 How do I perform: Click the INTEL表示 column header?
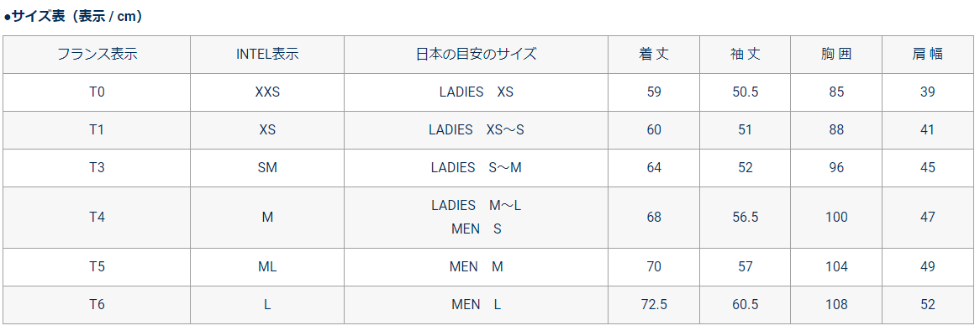tap(267, 55)
